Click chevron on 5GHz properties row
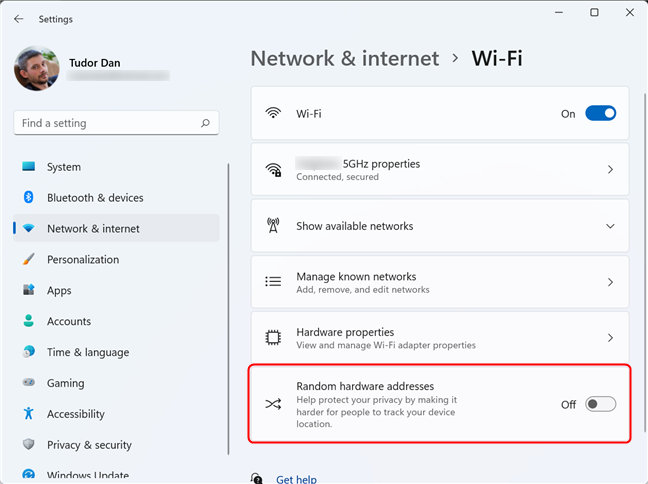 610,169
